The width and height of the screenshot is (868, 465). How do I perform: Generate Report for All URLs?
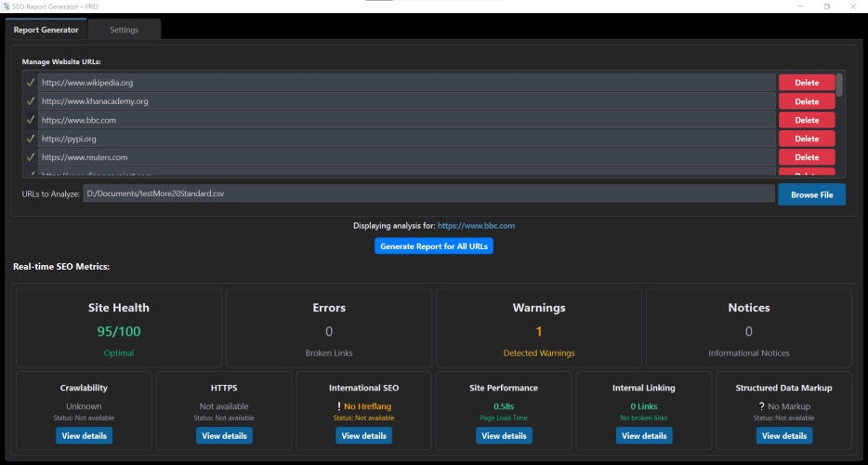coord(433,246)
